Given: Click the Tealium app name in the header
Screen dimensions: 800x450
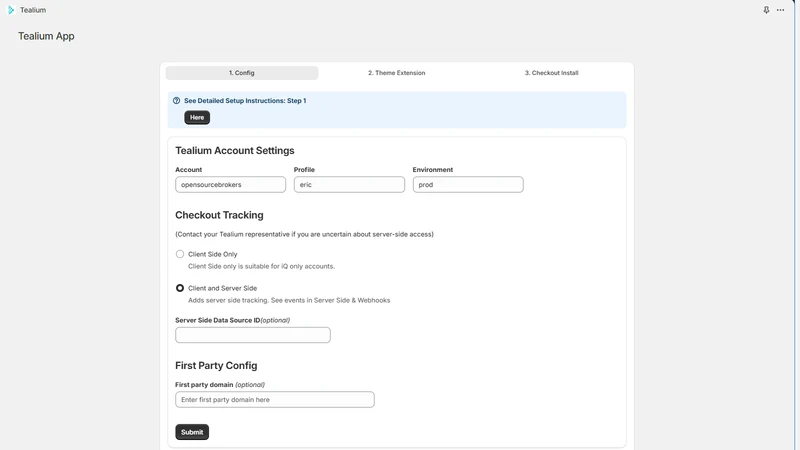Looking at the screenshot, I should tap(33, 10).
